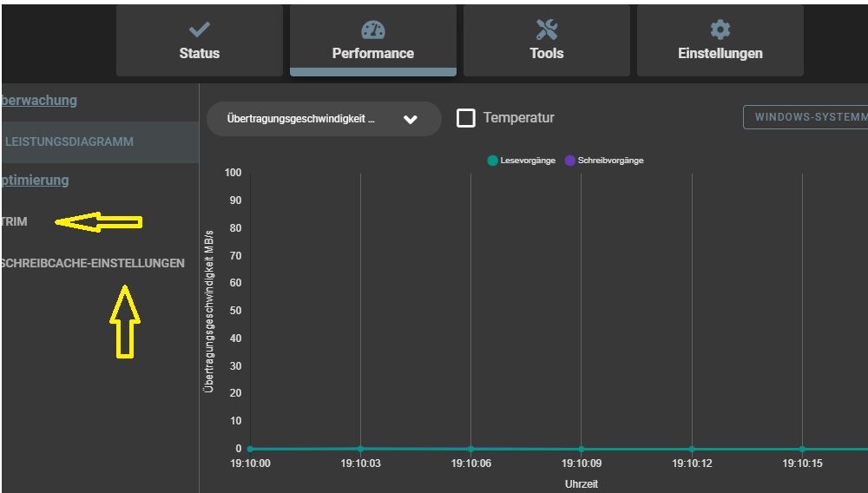Click the 19:10:06 data point on chart
Image resolution: width=868 pixels, height=493 pixels.
(x=470, y=449)
